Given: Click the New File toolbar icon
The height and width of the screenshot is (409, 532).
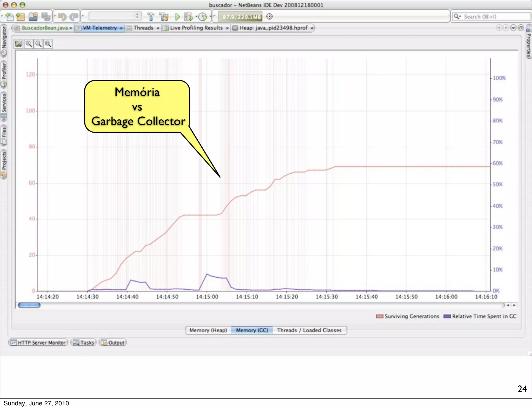Looking at the screenshot, I should (9, 17).
